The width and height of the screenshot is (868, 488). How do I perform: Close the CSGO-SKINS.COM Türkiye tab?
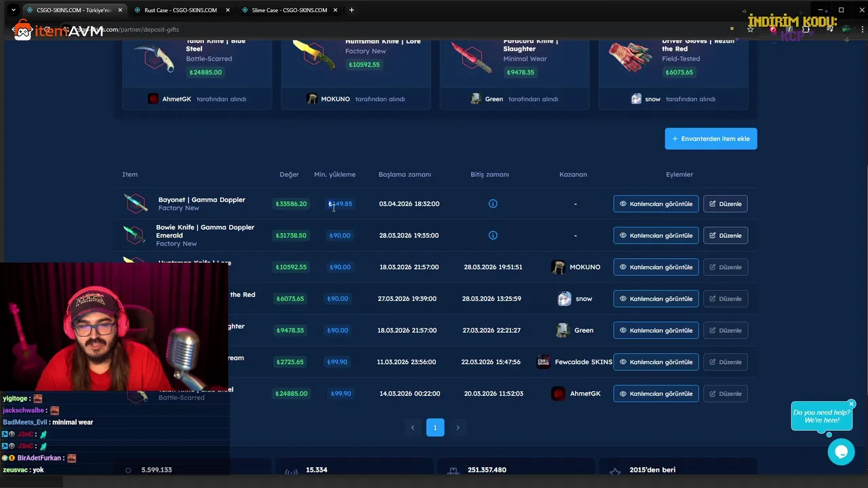click(120, 10)
